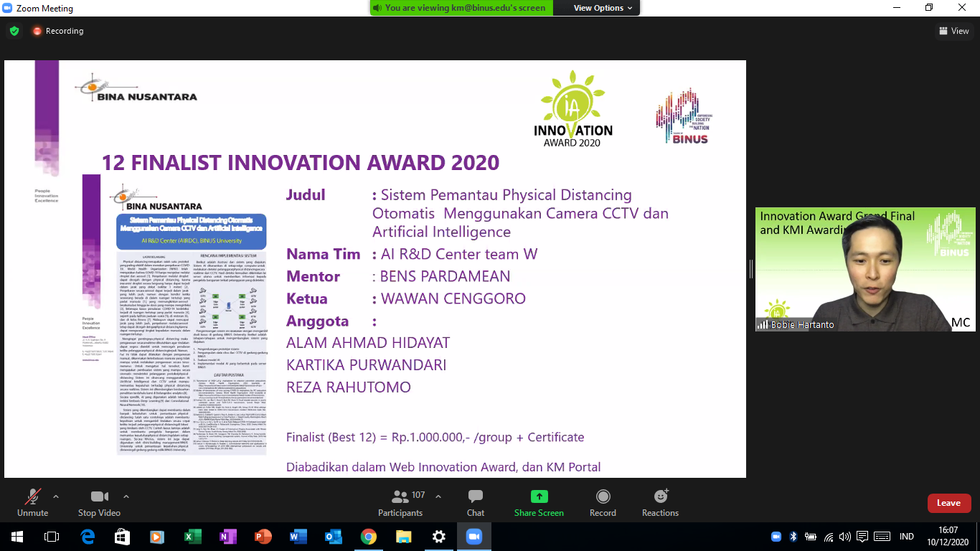Open Participants panel showing 107

(401, 502)
